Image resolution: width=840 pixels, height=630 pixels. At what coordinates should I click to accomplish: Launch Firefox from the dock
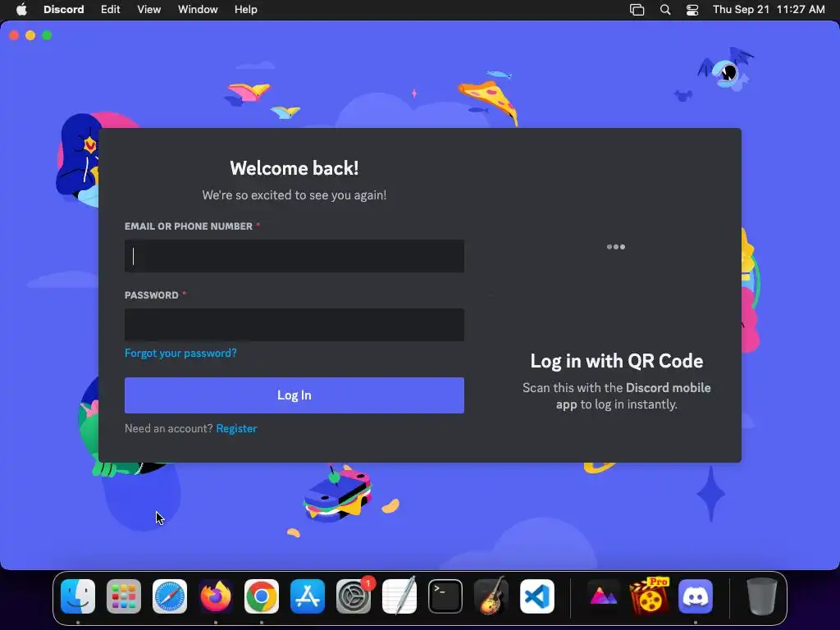[216, 596]
